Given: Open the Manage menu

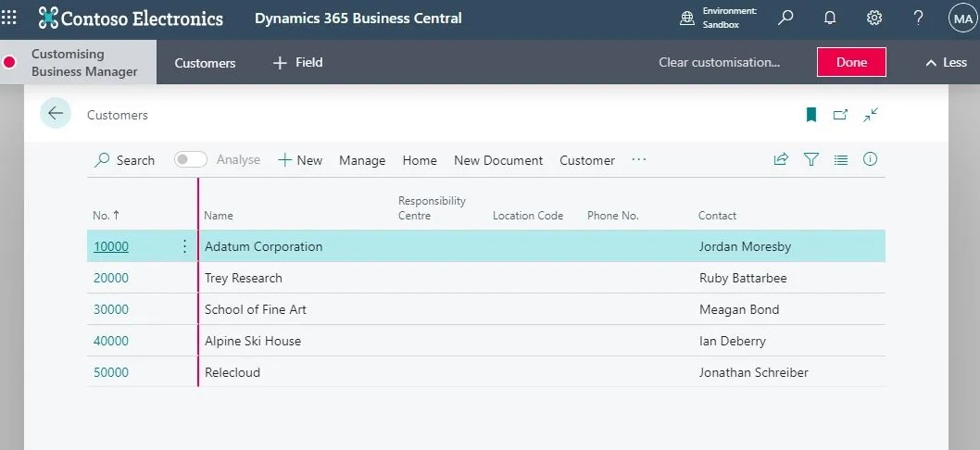Looking at the screenshot, I should tap(362, 160).
